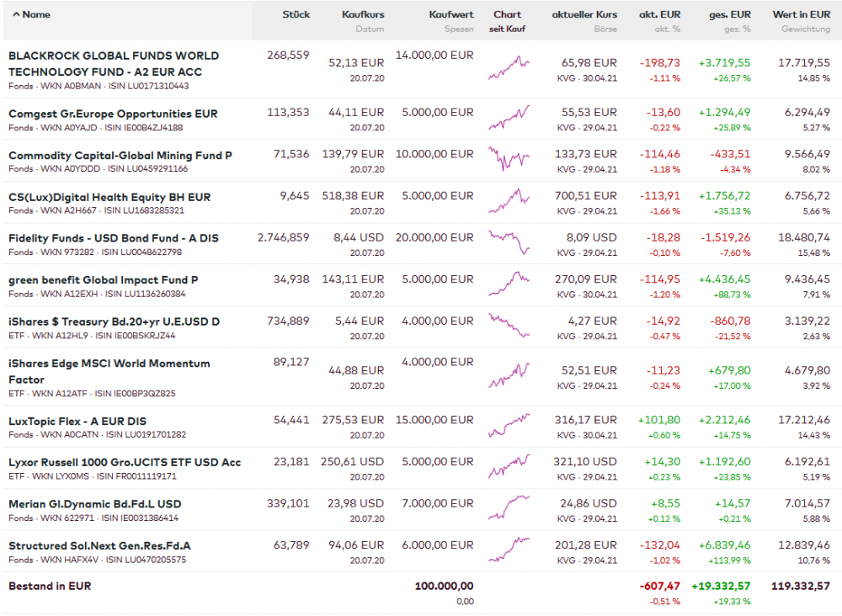Sort by akt. EUR column header
The height and width of the screenshot is (616, 842).
point(660,14)
